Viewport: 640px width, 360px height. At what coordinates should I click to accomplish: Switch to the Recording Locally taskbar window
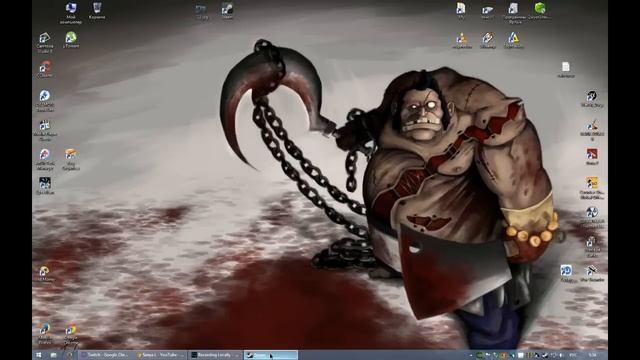pyautogui.click(x=215, y=355)
